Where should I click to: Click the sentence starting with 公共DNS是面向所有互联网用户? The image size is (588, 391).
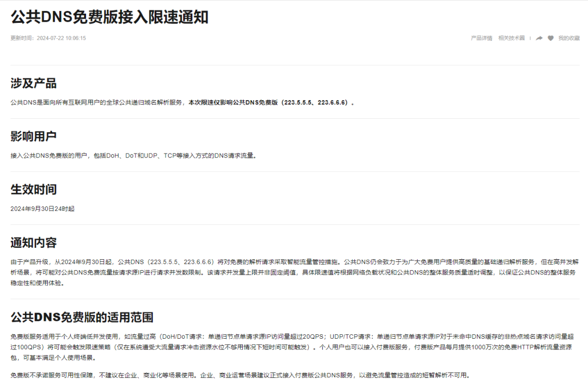click(x=98, y=102)
